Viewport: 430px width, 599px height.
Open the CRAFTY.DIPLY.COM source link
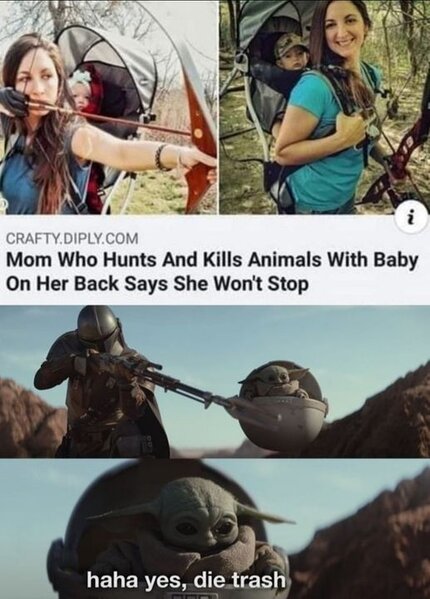click(72, 239)
